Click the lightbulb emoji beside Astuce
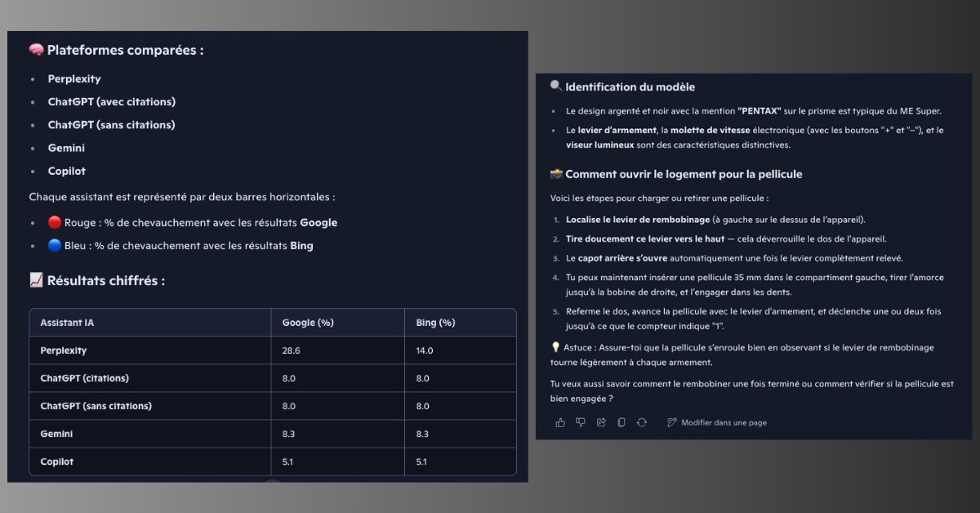 555,347
